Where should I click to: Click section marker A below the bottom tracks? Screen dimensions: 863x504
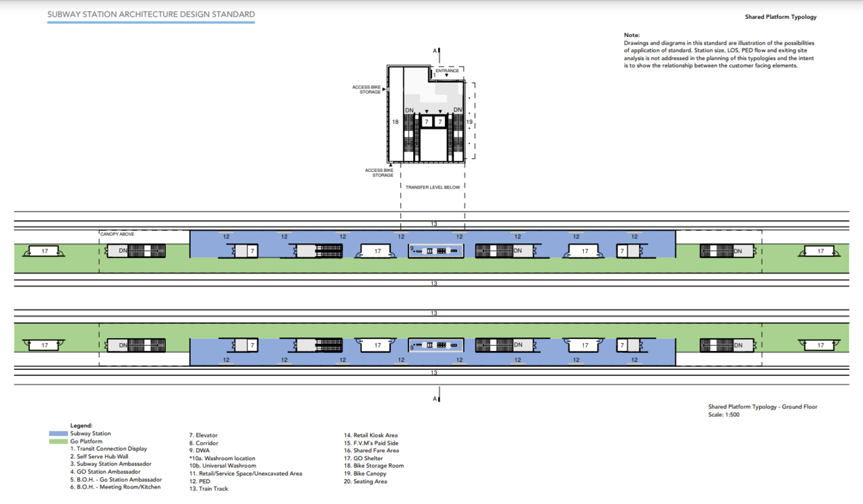coord(436,399)
